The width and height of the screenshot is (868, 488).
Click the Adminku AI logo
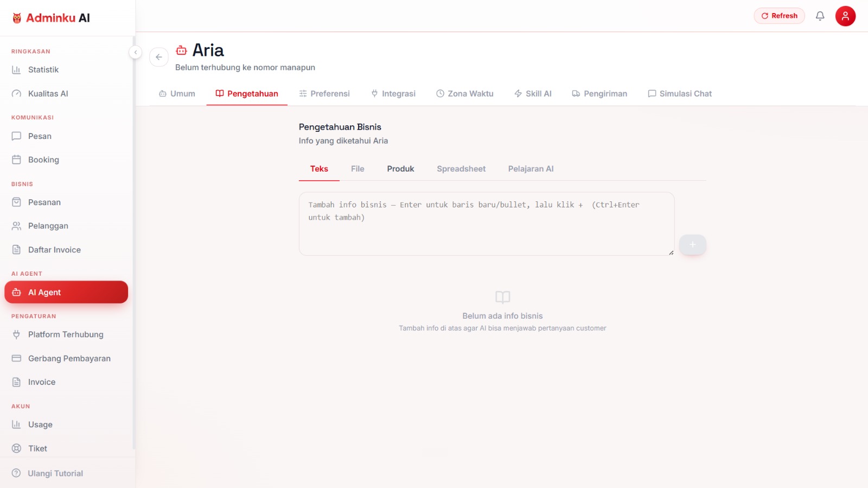pyautogui.click(x=51, y=18)
